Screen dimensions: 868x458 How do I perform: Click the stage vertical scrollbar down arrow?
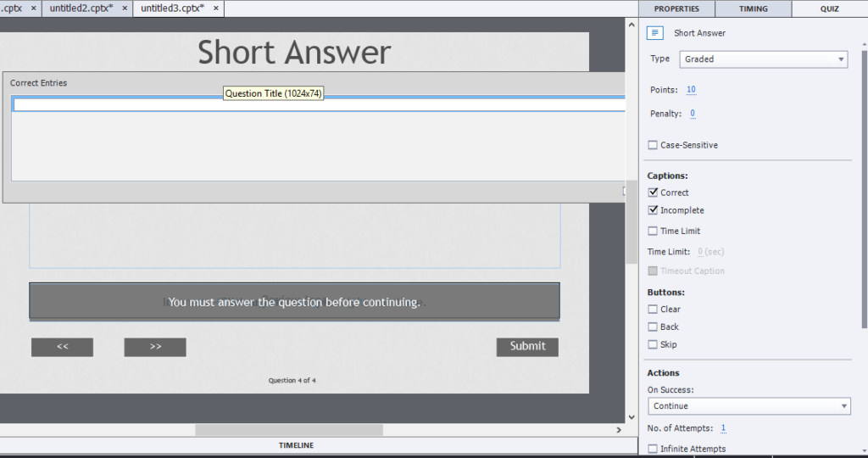632,417
